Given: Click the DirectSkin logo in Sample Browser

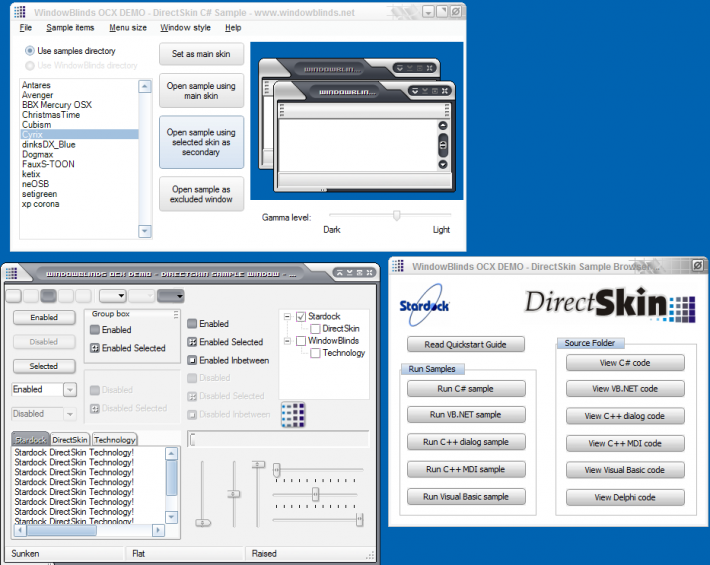Looking at the screenshot, I should [x=610, y=304].
